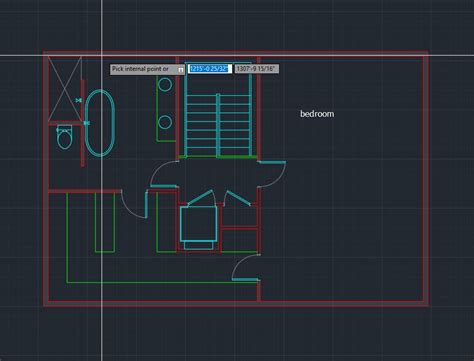
Task: Select the toilet symbol in the bathroom
Action: (x=64, y=137)
